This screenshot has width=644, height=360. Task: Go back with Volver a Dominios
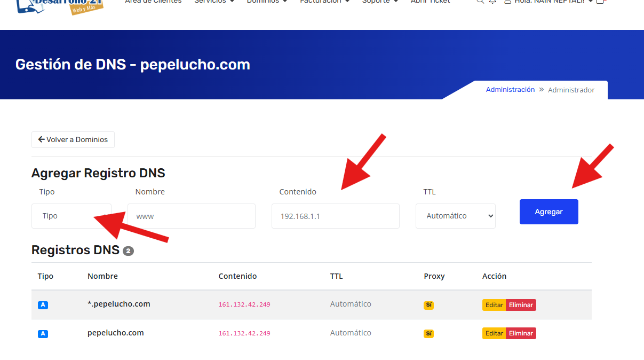point(73,139)
